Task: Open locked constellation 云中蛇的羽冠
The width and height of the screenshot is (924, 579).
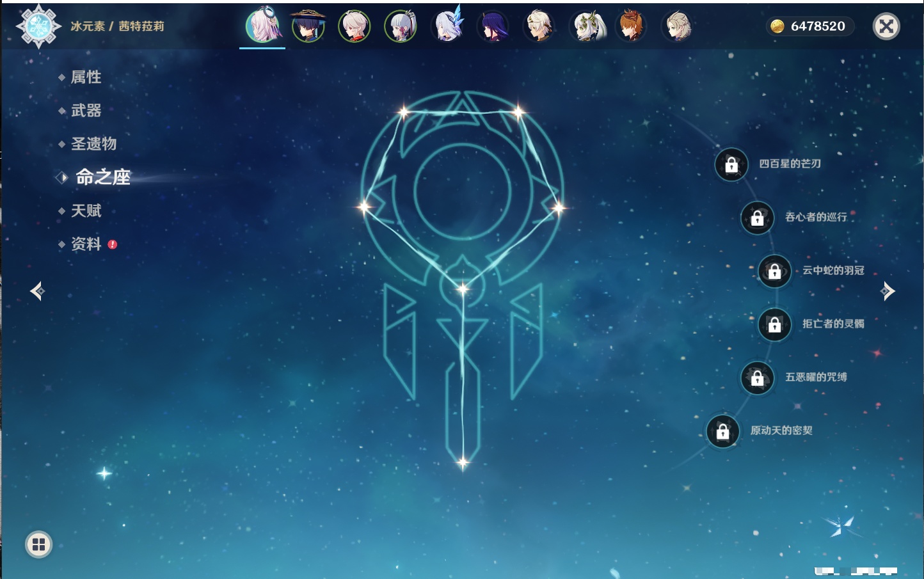Action: coord(774,271)
